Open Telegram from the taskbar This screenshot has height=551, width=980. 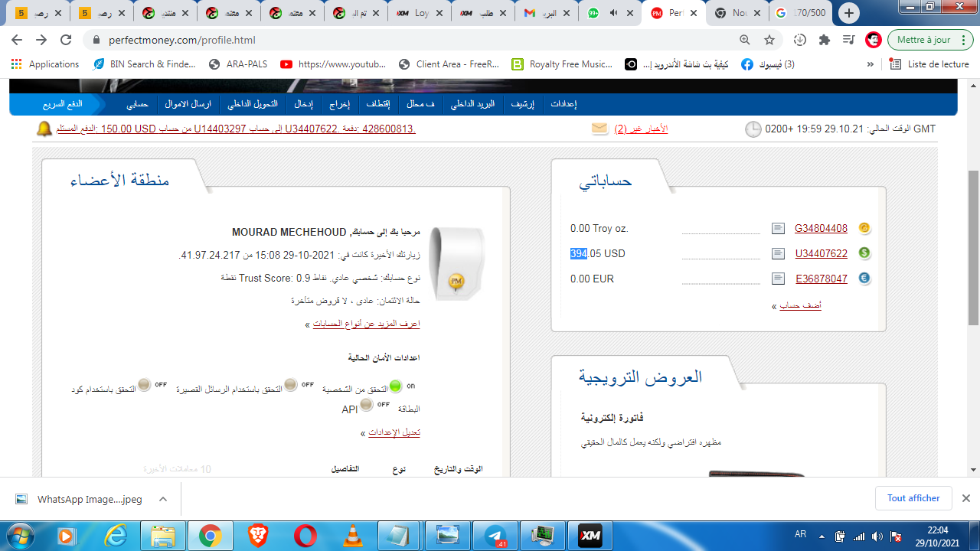495,536
